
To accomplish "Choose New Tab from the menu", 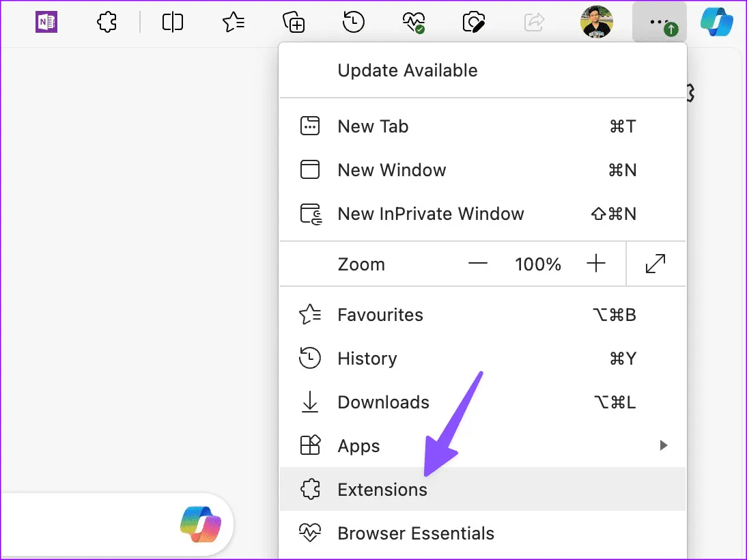I will click(x=373, y=126).
